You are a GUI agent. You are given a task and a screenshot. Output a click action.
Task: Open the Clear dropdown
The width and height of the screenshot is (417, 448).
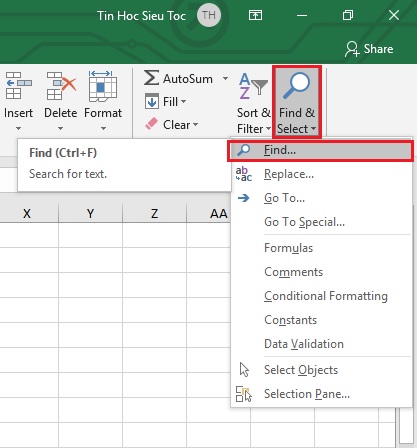click(x=195, y=125)
